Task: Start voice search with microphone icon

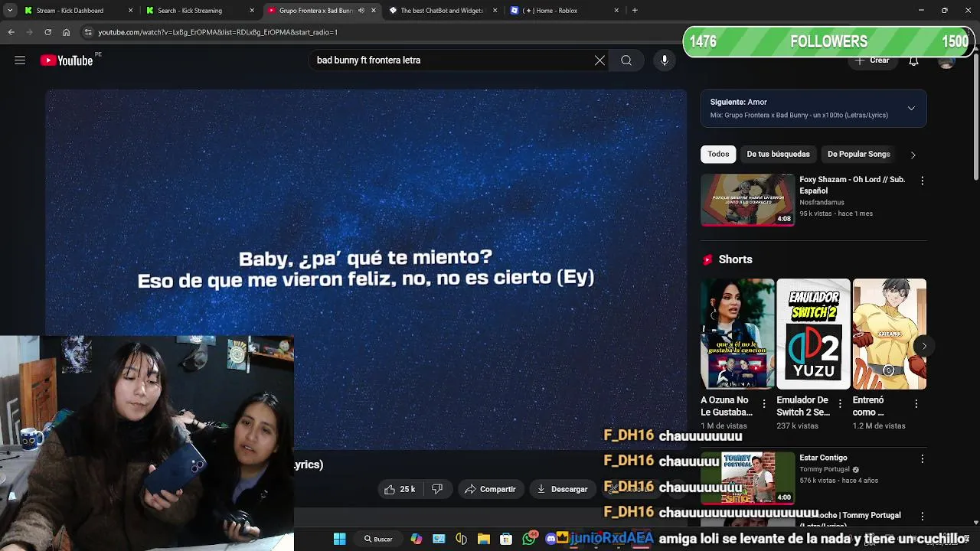Action: tap(665, 60)
